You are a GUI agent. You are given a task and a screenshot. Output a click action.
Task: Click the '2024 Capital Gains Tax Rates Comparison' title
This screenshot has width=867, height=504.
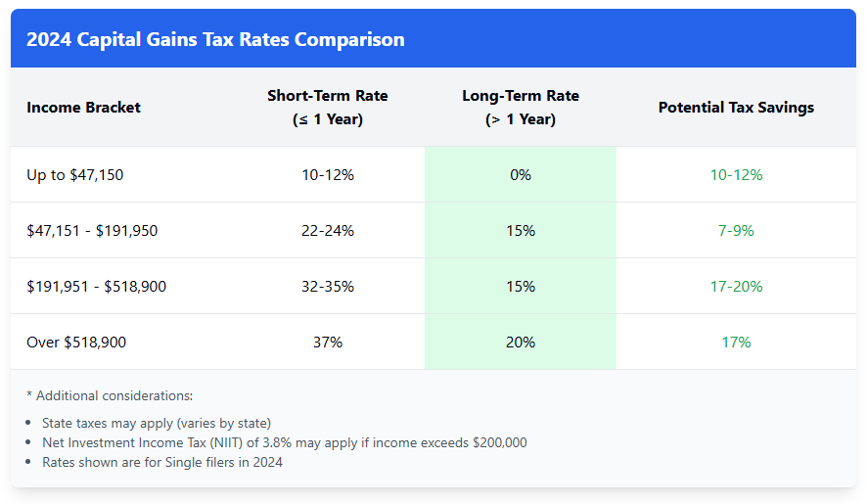coord(215,40)
